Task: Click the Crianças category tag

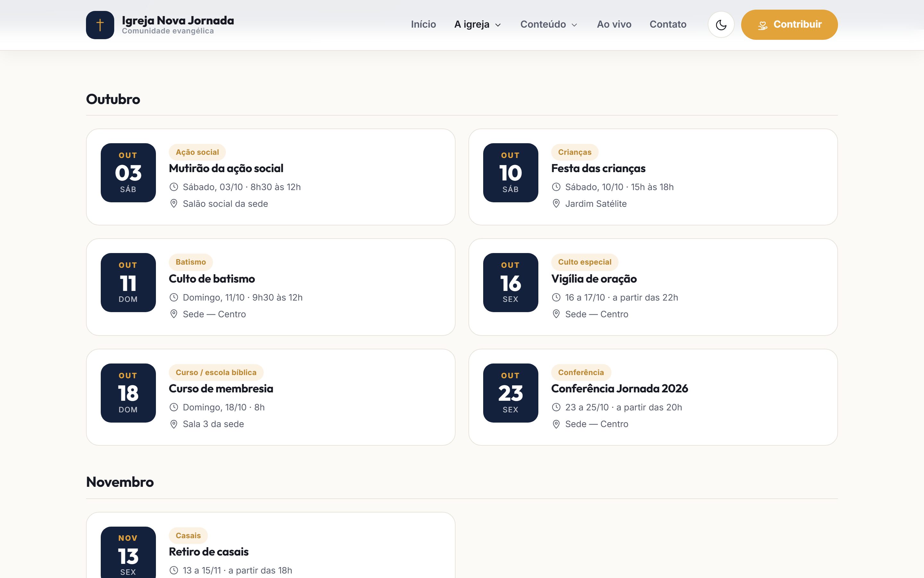Action: pyautogui.click(x=575, y=152)
